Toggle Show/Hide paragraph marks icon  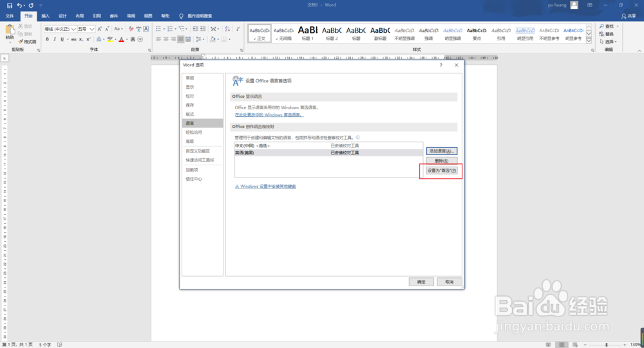pyautogui.click(x=238, y=29)
